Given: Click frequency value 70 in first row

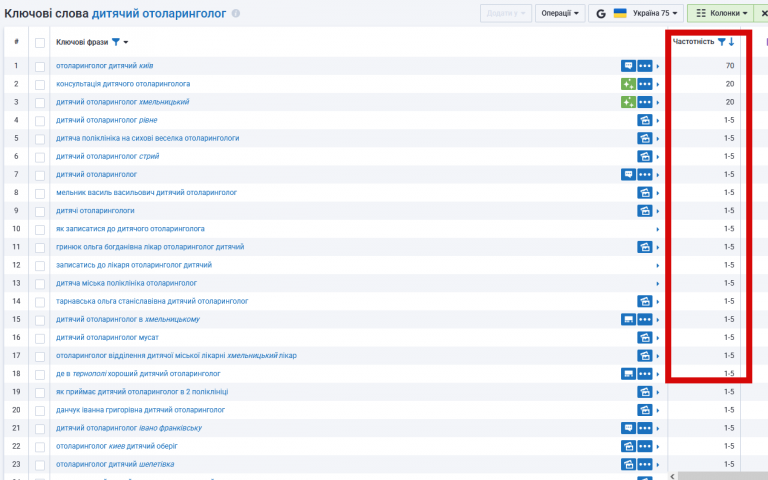Looking at the screenshot, I should pos(730,66).
